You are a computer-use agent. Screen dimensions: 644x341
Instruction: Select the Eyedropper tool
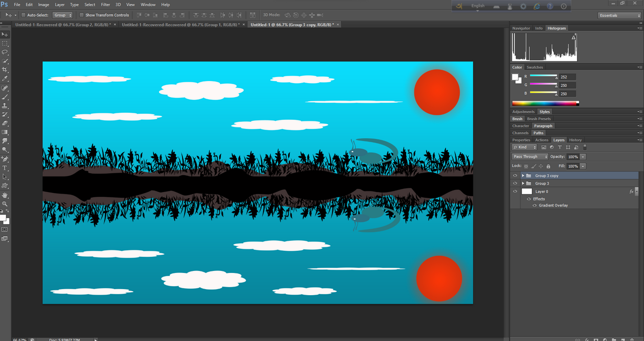(5, 79)
